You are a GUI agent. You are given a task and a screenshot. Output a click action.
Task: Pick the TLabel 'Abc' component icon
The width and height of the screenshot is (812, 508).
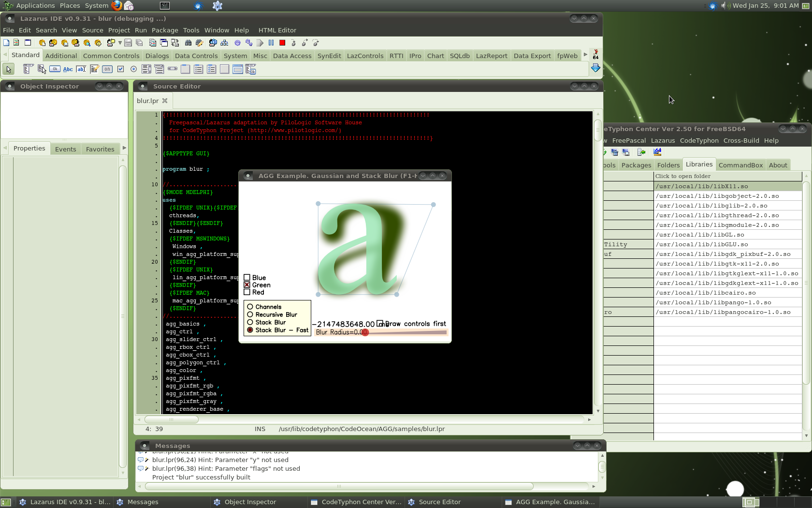click(68, 69)
